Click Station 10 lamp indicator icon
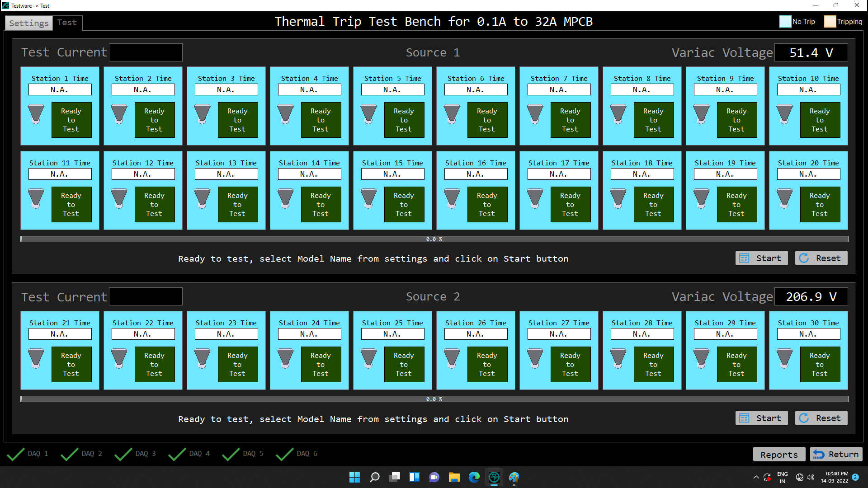The width and height of the screenshot is (868, 488). click(784, 114)
